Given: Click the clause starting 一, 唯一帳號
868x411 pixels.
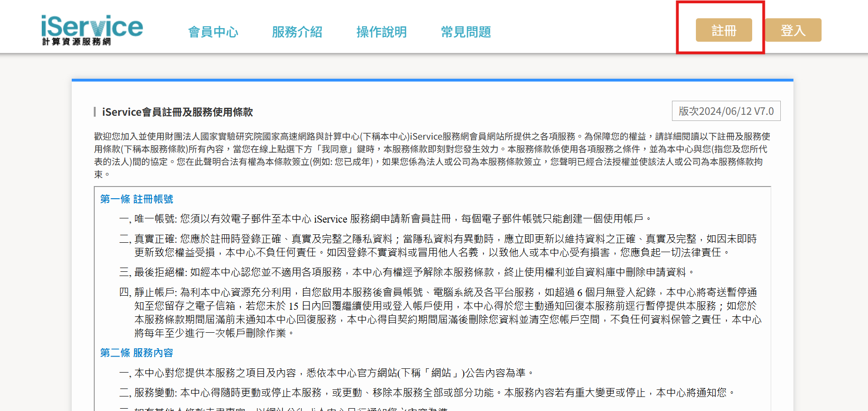Looking at the screenshot, I should click(386, 219).
